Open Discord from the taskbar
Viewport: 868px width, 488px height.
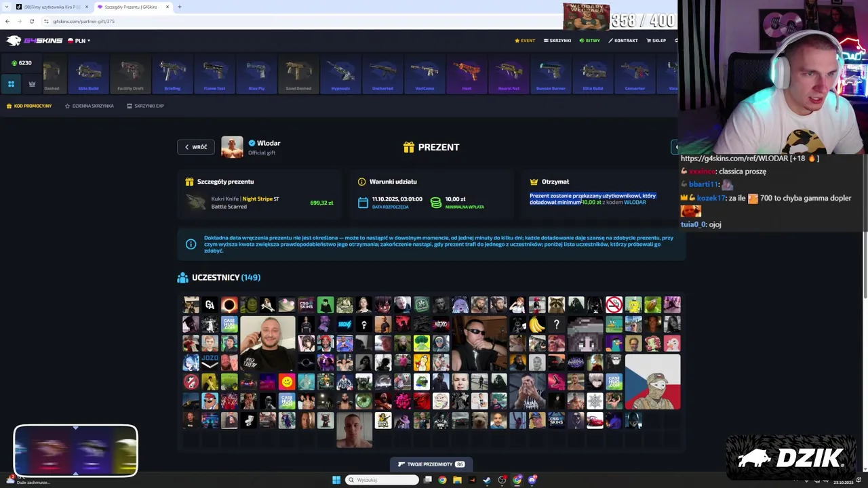point(532,480)
